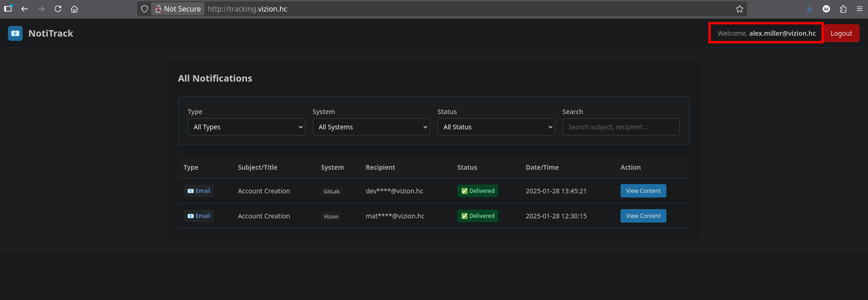The width and height of the screenshot is (868, 300).
Task: Focus the search subject, recipient field
Action: tap(621, 127)
